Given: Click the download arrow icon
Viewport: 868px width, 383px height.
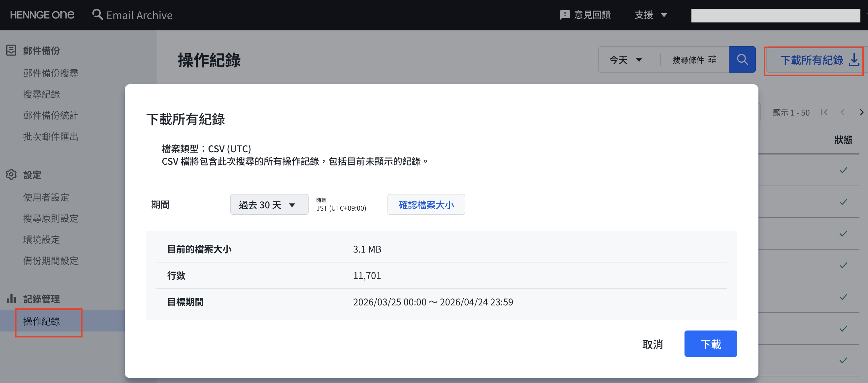Looking at the screenshot, I should 854,60.
